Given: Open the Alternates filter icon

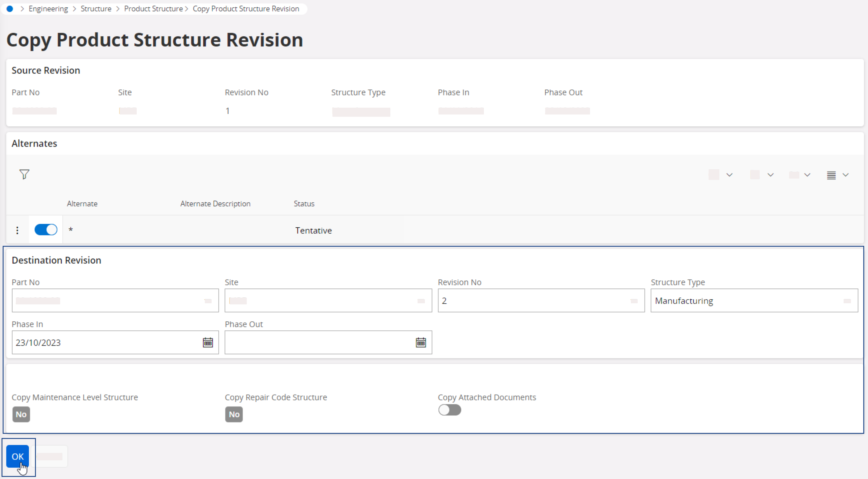Looking at the screenshot, I should click(24, 174).
